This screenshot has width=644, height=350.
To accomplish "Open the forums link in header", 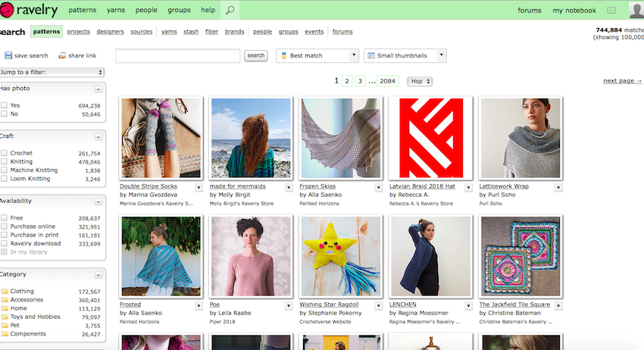I will 530,11.
